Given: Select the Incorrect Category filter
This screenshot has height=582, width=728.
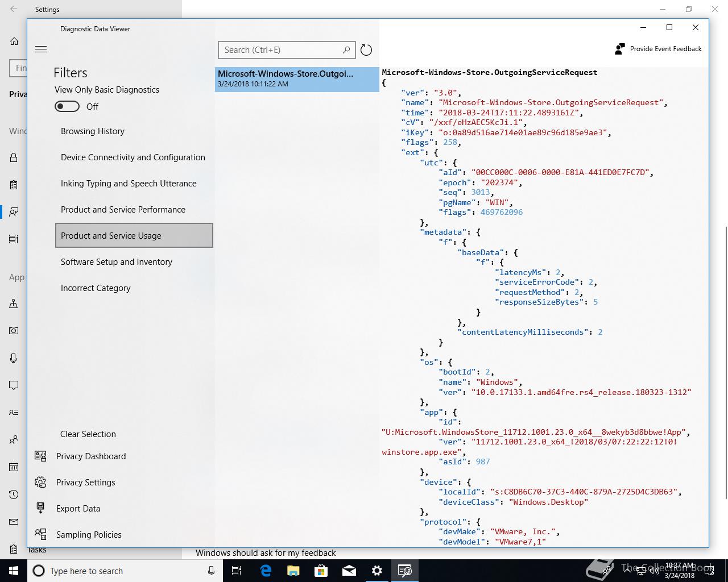Looking at the screenshot, I should point(134,288).
